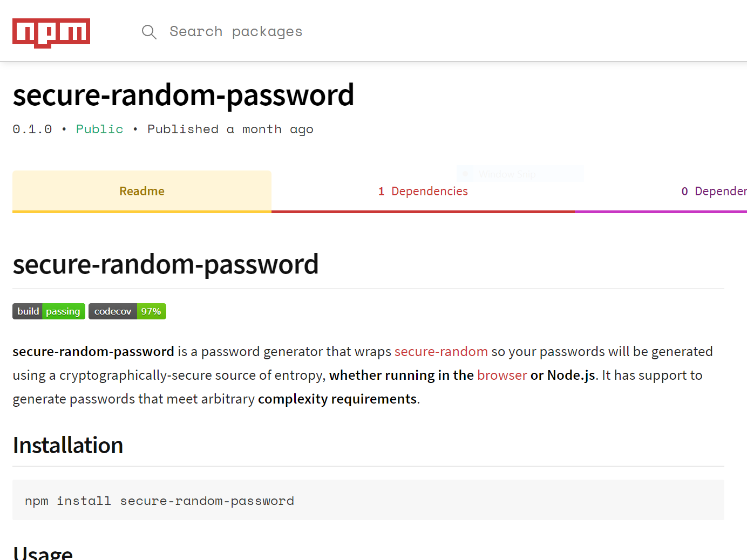Switch to the Readme tab
The height and width of the screenshot is (560, 747).
(x=142, y=192)
